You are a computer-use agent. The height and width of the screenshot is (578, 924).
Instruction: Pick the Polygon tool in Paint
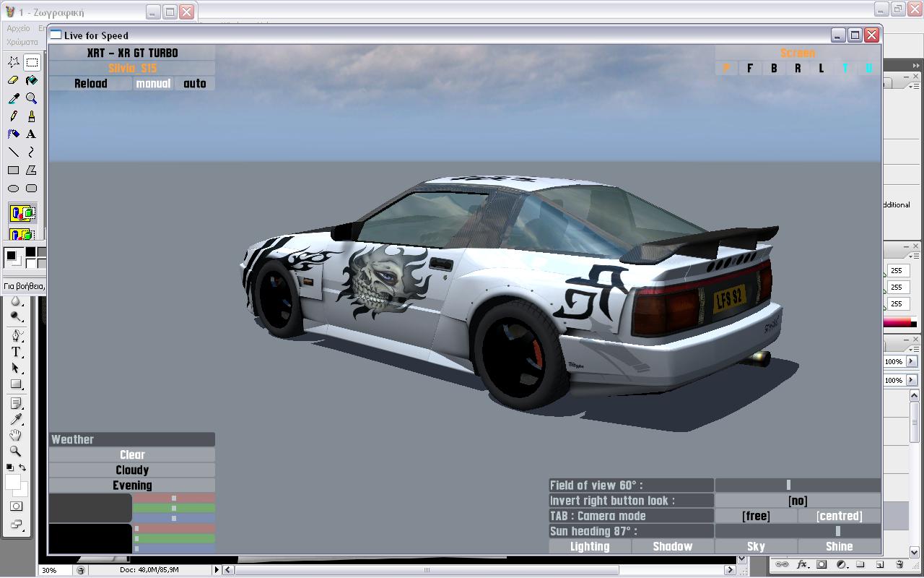tap(32, 171)
